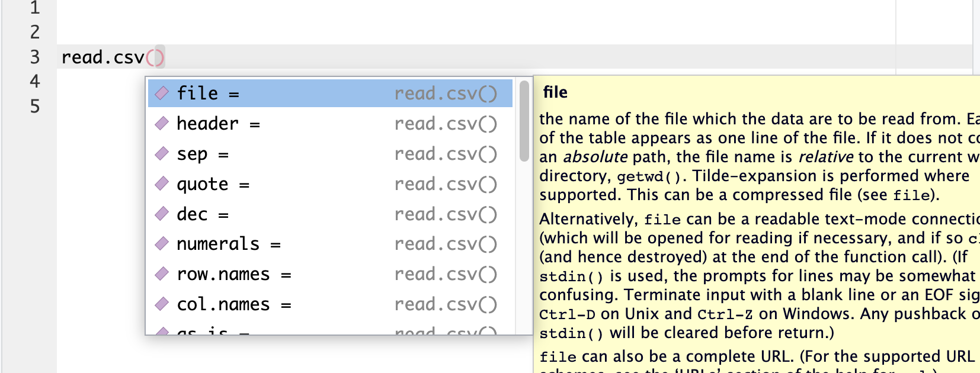This screenshot has width=980, height=373.
Task: Click the autocomplete list scrollbar thumb
Action: [x=524, y=121]
